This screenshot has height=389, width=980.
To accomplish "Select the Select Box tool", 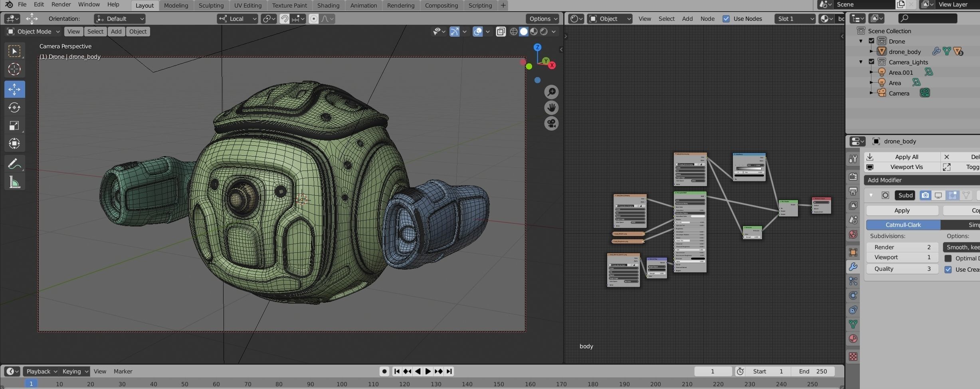I will [x=14, y=51].
